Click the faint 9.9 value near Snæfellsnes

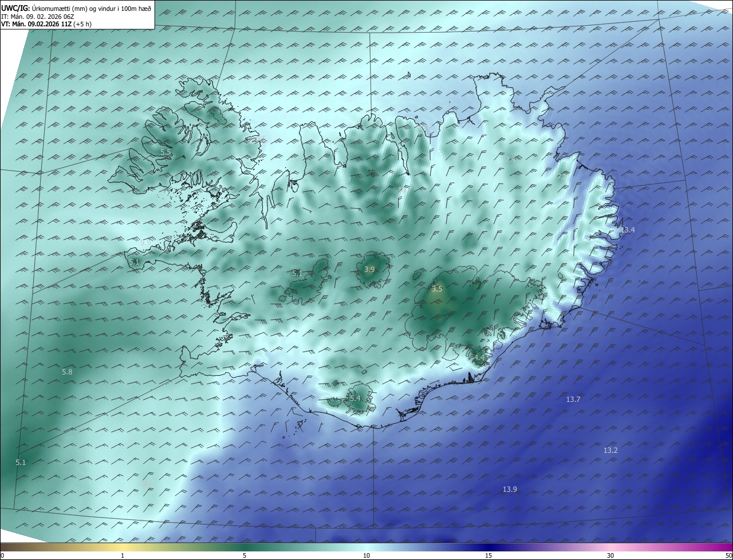(x=145, y=243)
